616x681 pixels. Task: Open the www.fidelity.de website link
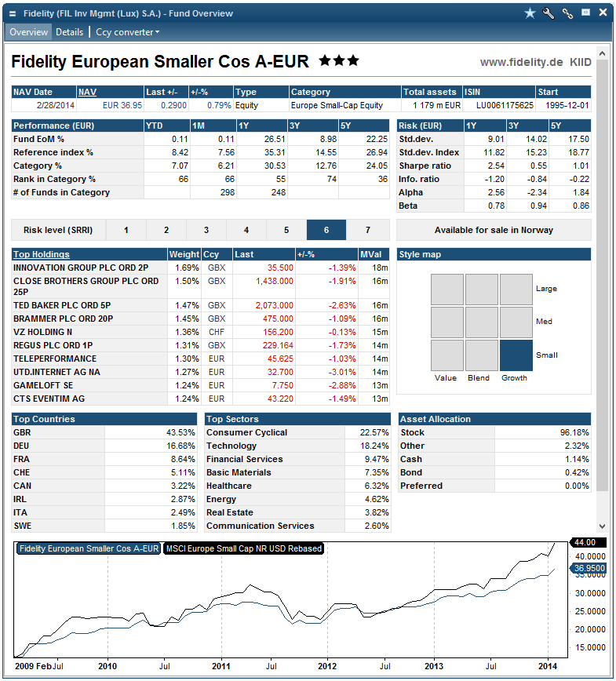[x=521, y=62]
